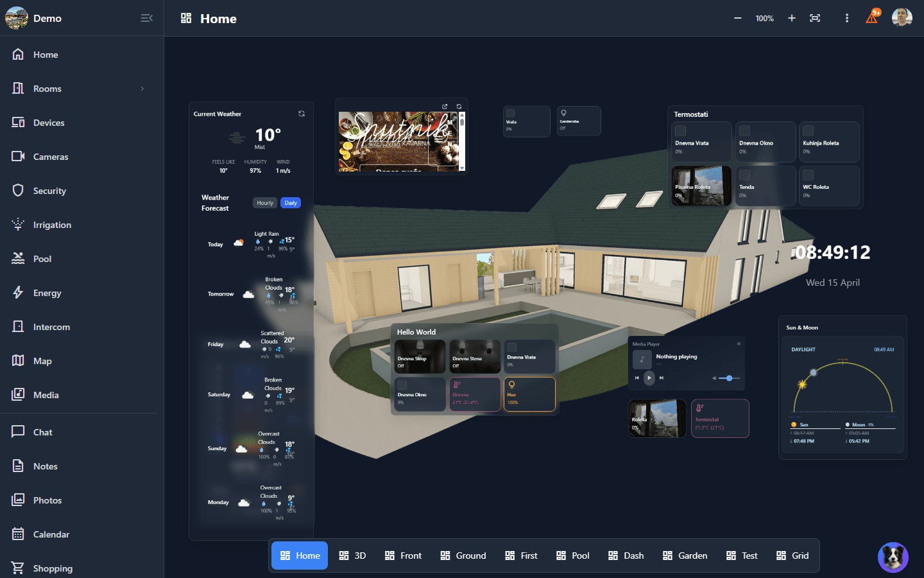Click the Daily forecast button

tap(290, 202)
